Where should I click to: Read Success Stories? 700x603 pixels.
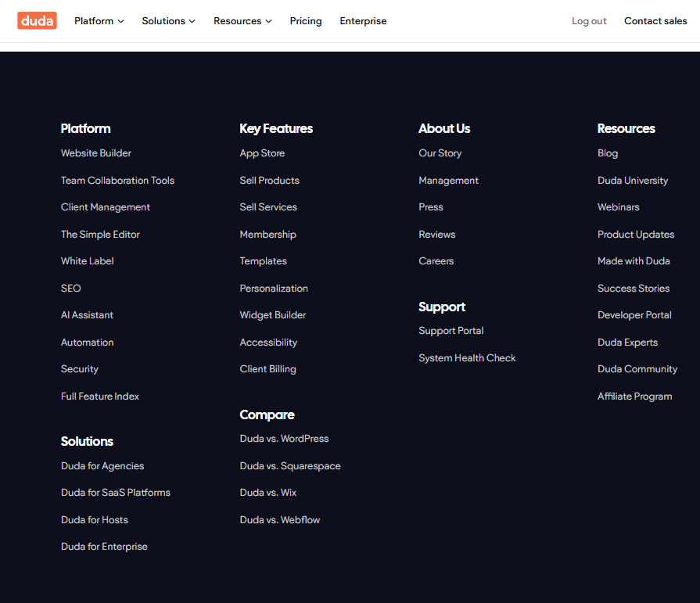(634, 289)
